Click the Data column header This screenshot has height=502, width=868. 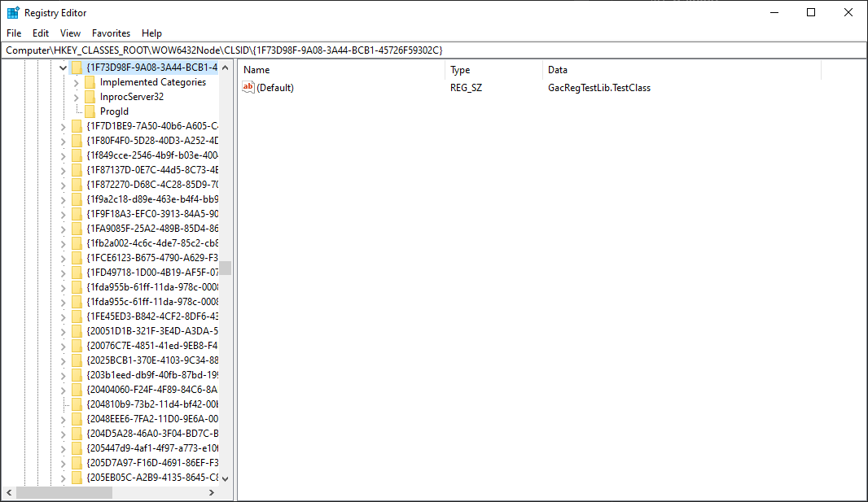point(556,70)
